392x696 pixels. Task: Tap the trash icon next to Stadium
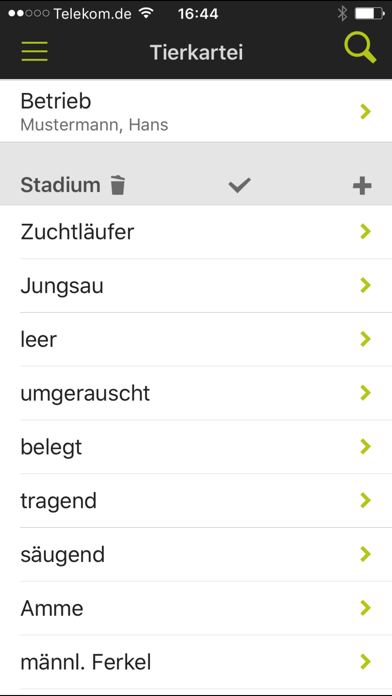pos(118,185)
